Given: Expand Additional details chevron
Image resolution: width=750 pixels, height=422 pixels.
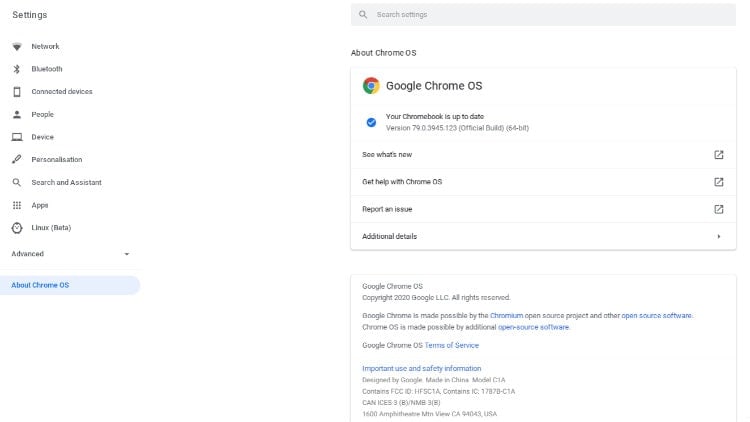Looking at the screenshot, I should pos(718,236).
